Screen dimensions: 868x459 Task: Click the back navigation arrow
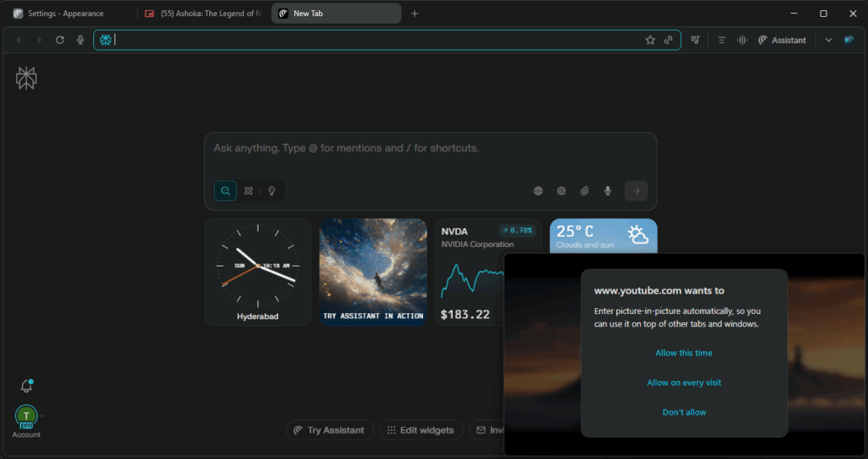[19, 40]
